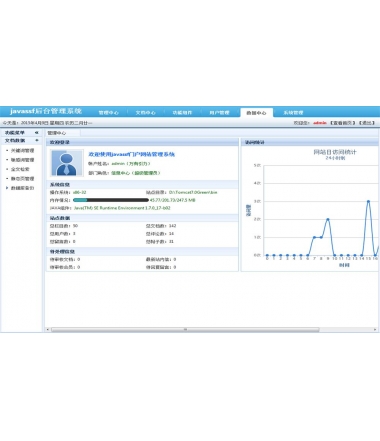Viewport: 380px width, 441px height.
Task: Click the peak data point on the visit chart
Action: (x=368, y=201)
